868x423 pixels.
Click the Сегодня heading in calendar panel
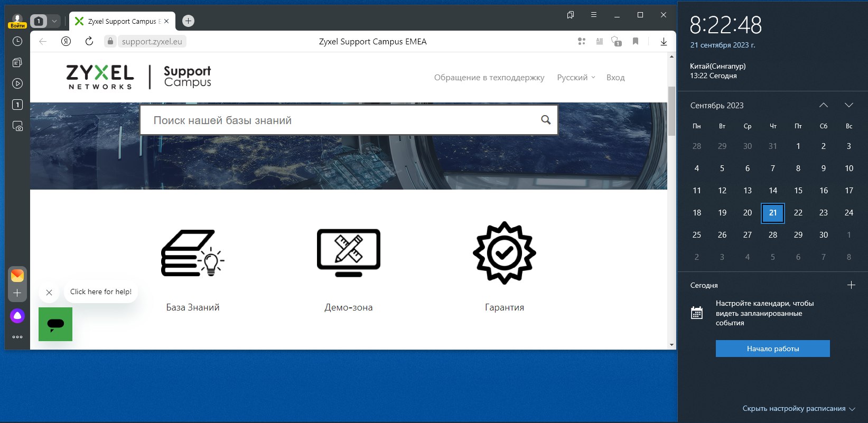pyautogui.click(x=704, y=285)
